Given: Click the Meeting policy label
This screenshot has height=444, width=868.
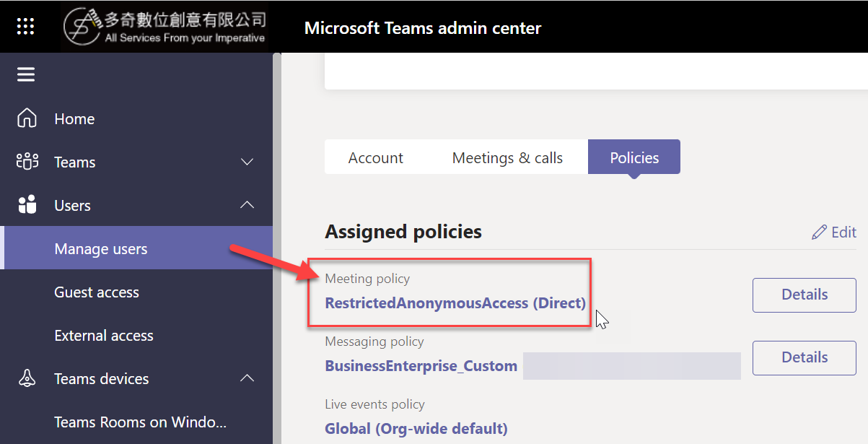Looking at the screenshot, I should 367,279.
